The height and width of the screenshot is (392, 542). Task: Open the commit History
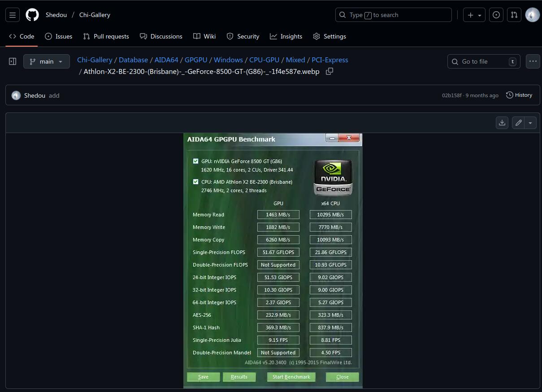click(x=519, y=95)
